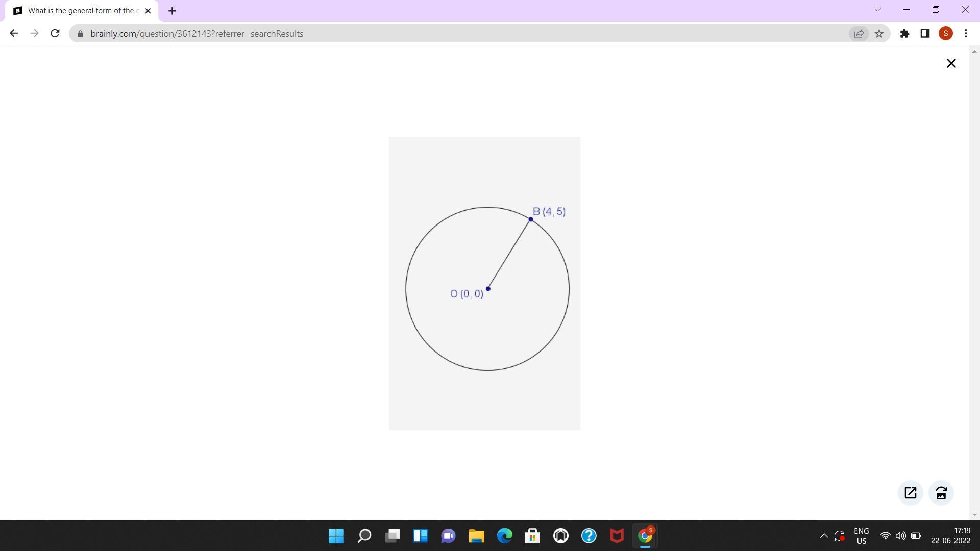
Task: Select the Brainly question tab
Action: 82,11
